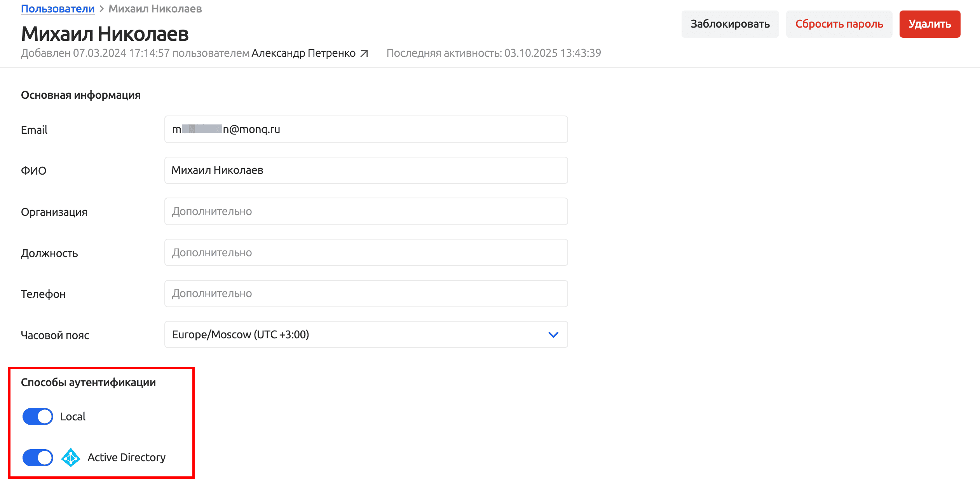Click the Организация input field

[366, 212]
